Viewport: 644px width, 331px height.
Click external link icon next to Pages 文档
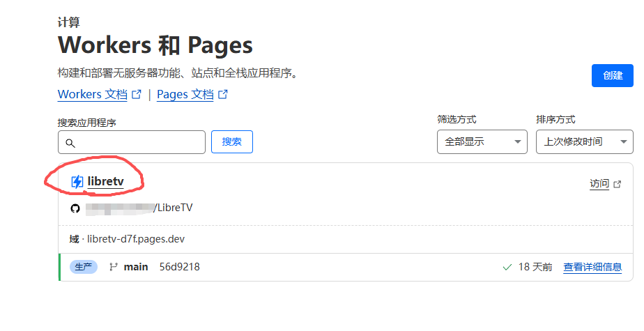pos(223,95)
